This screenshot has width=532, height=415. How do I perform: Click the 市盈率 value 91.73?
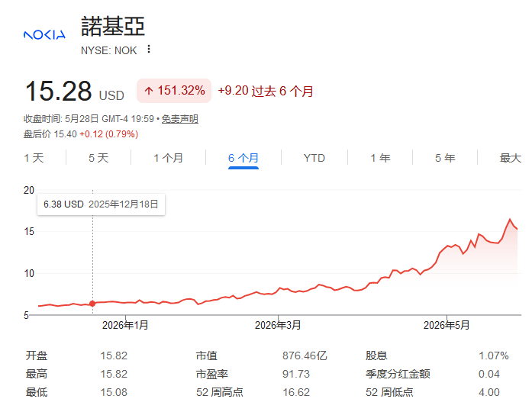click(x=296, y=374)
